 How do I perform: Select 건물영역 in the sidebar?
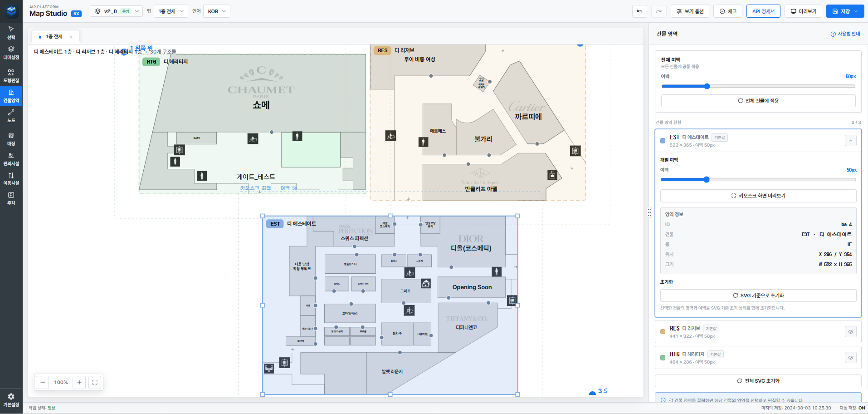pyautogui.click(x=11, y=96)
